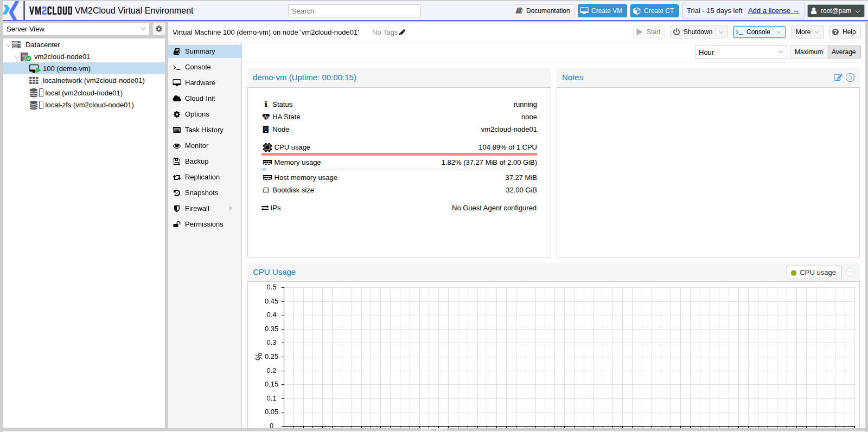Open the root@pam user menu
868x432 pixels.
coord(835,11)
